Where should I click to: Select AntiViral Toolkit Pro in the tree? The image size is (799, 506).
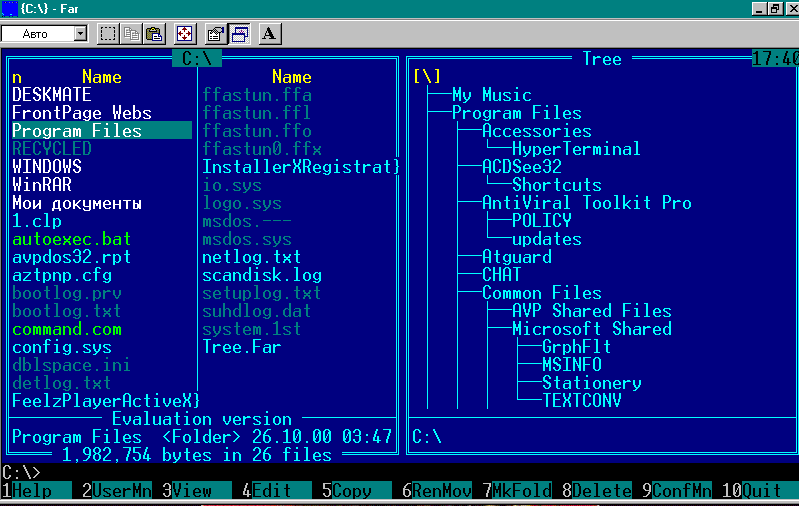pyautogui.click(x=587, y=203)
